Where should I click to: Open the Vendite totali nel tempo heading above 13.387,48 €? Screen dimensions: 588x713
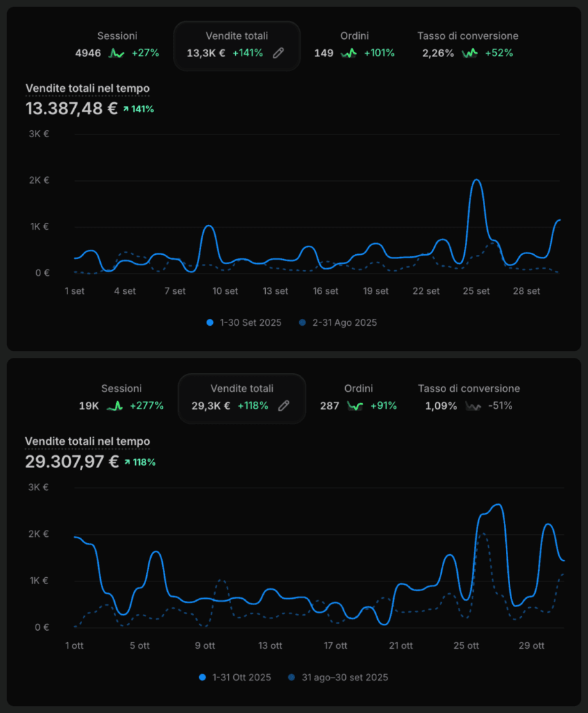(87, 88)
